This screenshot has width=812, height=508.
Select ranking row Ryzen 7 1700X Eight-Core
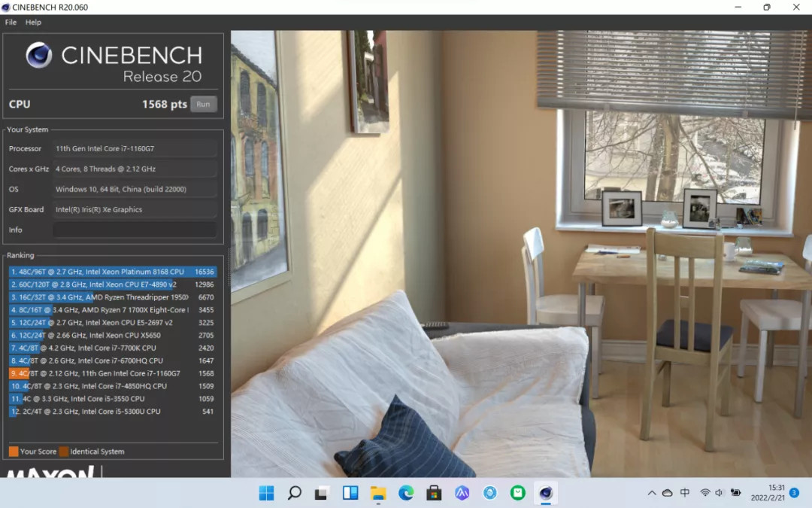click(x=112, y=310)
